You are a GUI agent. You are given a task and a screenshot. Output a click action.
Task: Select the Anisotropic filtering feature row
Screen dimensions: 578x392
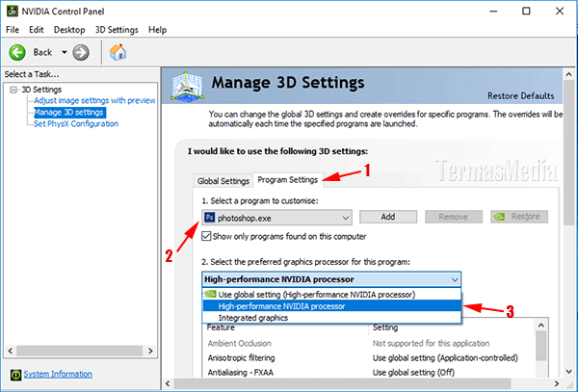369,357
